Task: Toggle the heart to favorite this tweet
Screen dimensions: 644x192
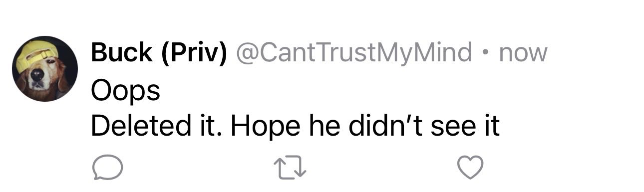Action: pyautogui.click(x=471, y=167)
